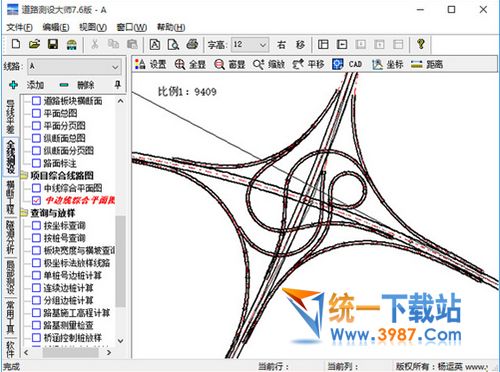Switch to the 局部测设 side tab
The image size is (500, 372).
pyautogui.click(x=10, y=278)
